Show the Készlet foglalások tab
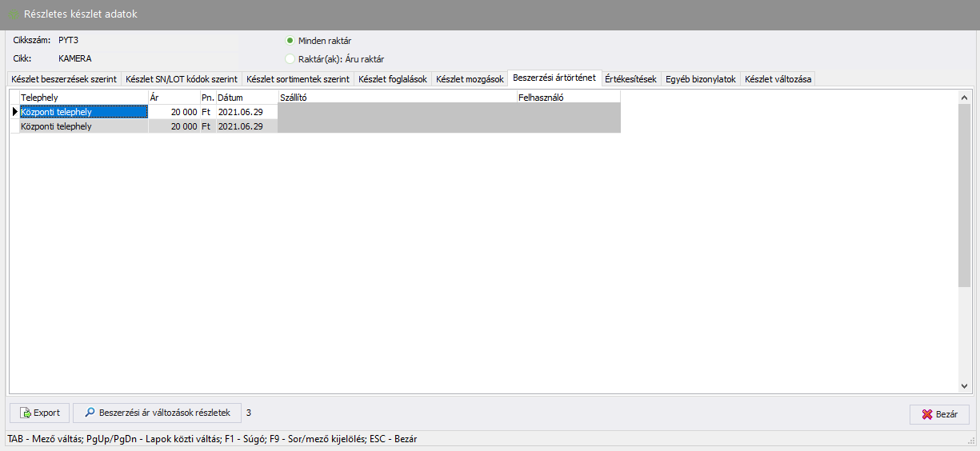Viewport: 980px width, 451px height. (x=392, y=79)
